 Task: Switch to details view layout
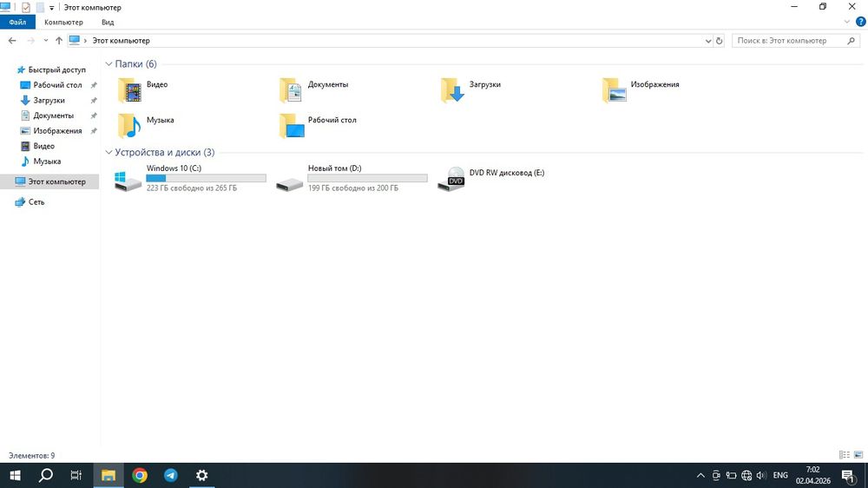845,455
